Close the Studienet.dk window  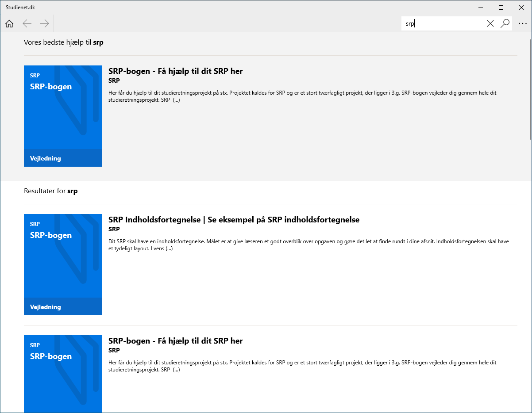[521, 8]
